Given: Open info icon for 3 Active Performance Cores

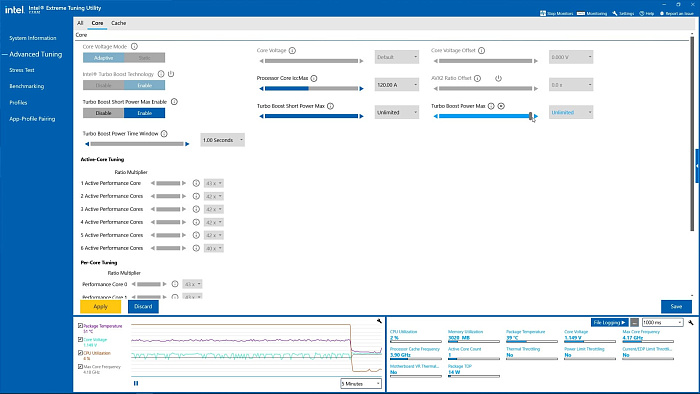Looking at the screenshot, I should pos(196,209).
